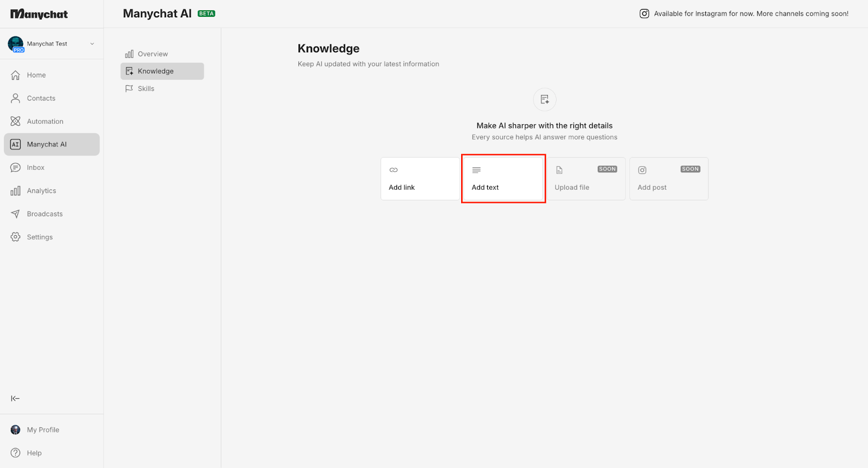Collapse the sidebar with arrow icon
Screen dimensions: 868x468
pos(15,399)
